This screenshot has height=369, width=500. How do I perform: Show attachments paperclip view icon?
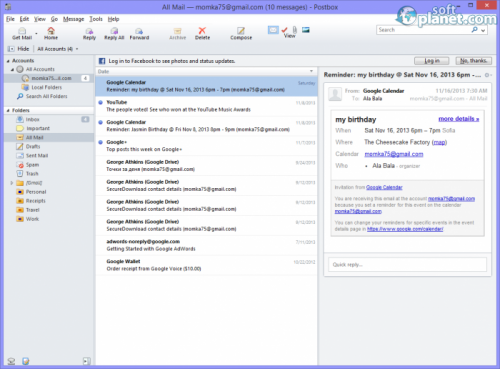(x=295, y=30)
